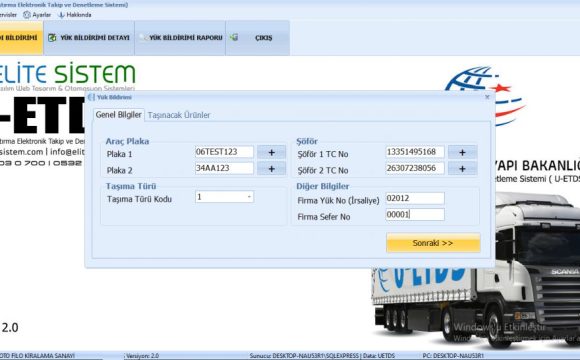Click the Yük Bildirimi Raporu magnifier icon
Image resolution: width=580 pixels, height=360 pixels.
point(143,38)
